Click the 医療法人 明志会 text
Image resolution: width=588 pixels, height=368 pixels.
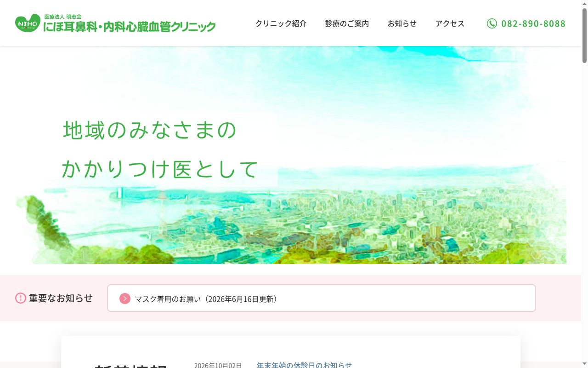[62, 17]
